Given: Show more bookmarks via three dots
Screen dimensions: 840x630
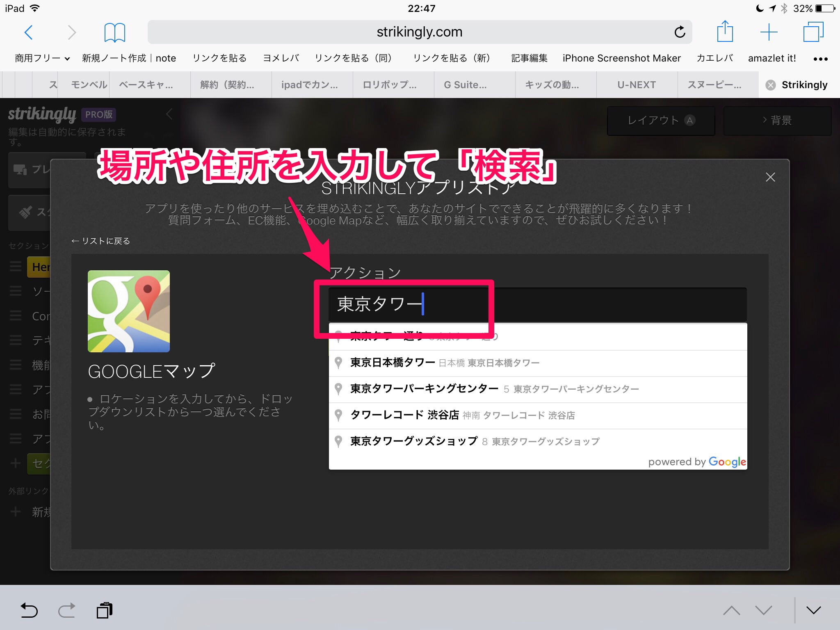Looking at the screenshot, I should click(x=820, y=59).
